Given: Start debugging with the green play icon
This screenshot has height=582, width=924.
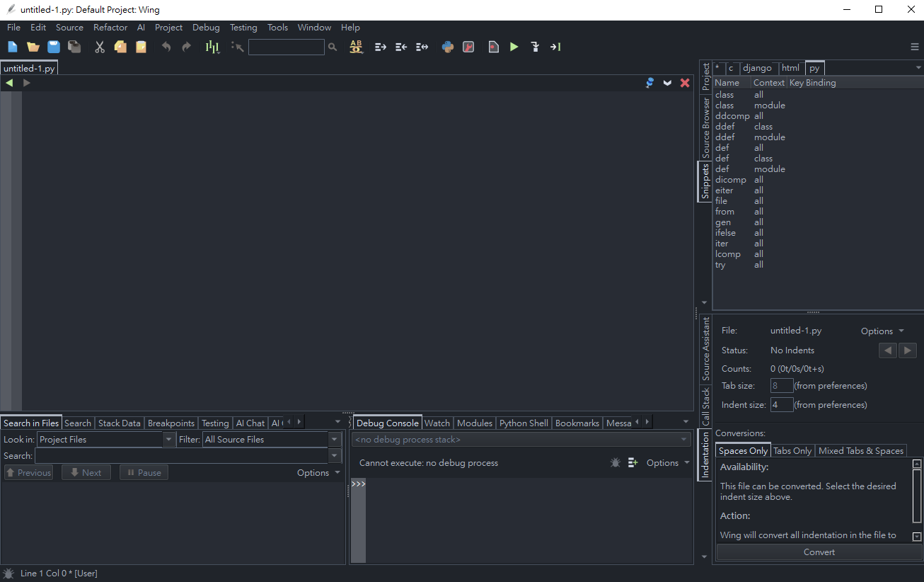Looking at the screenshot, I should coord(514,47).
